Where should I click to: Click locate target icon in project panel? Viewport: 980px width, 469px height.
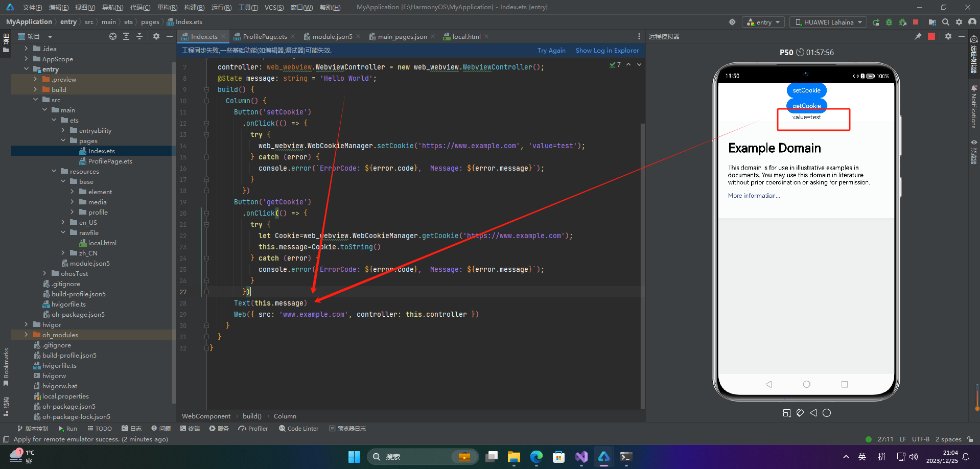tap(113, 36)
